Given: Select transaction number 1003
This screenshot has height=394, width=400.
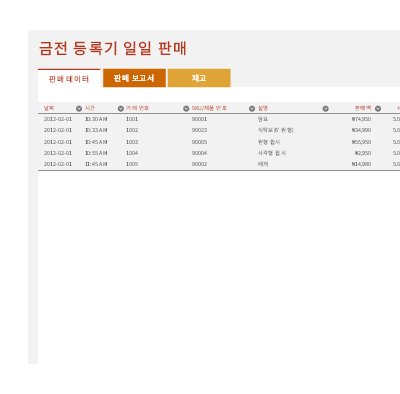Looking at the screenshot, I should [x=132, y=142].
